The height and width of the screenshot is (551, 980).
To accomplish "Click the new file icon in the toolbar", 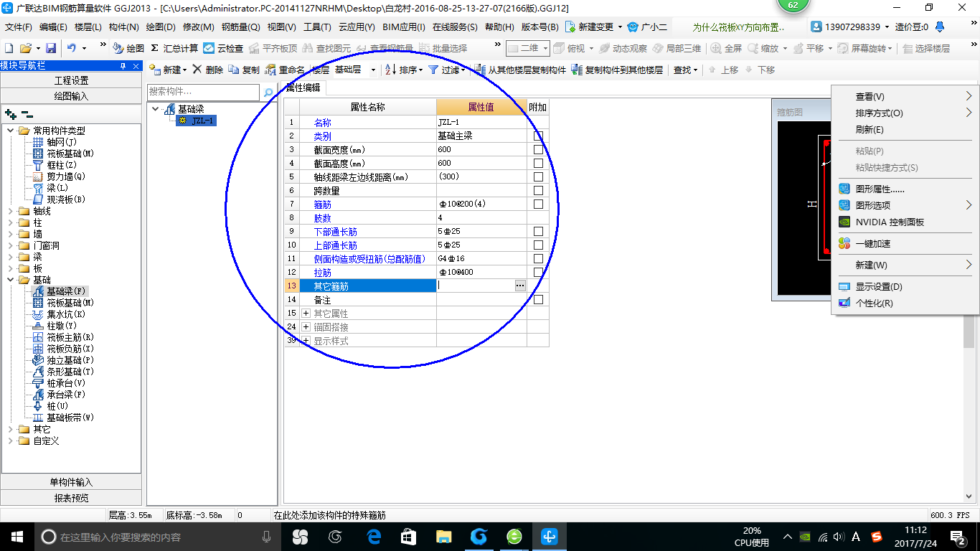I will (x=9, y=48).
